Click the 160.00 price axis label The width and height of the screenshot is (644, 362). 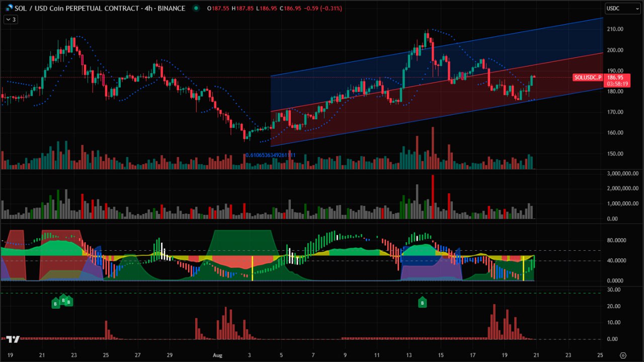615,132
